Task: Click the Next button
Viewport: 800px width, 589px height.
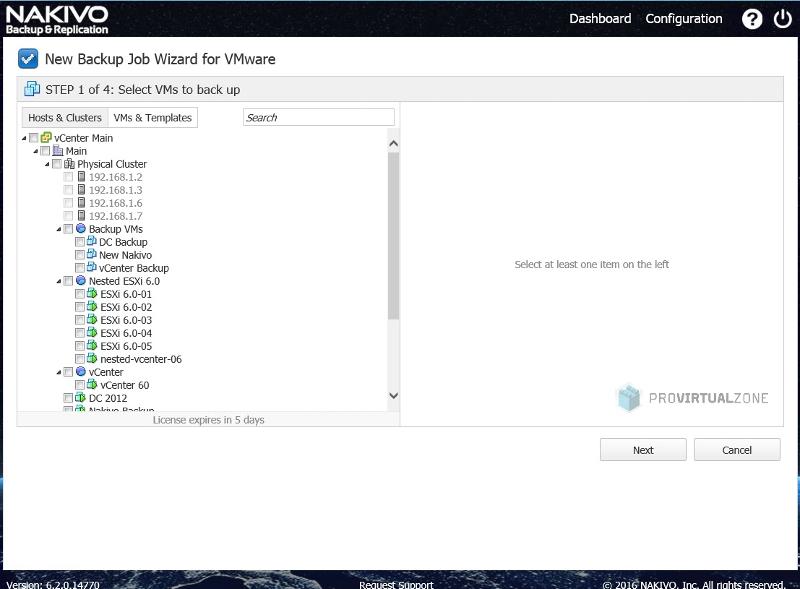Action: tap(643, 450)
